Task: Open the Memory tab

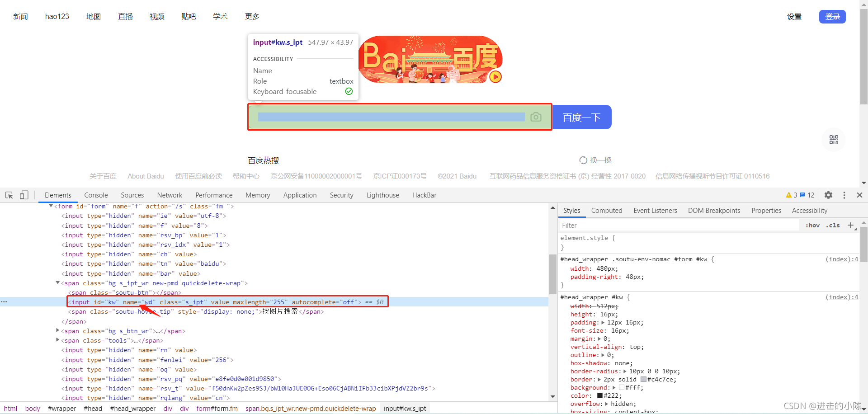Action: [258, 195]
